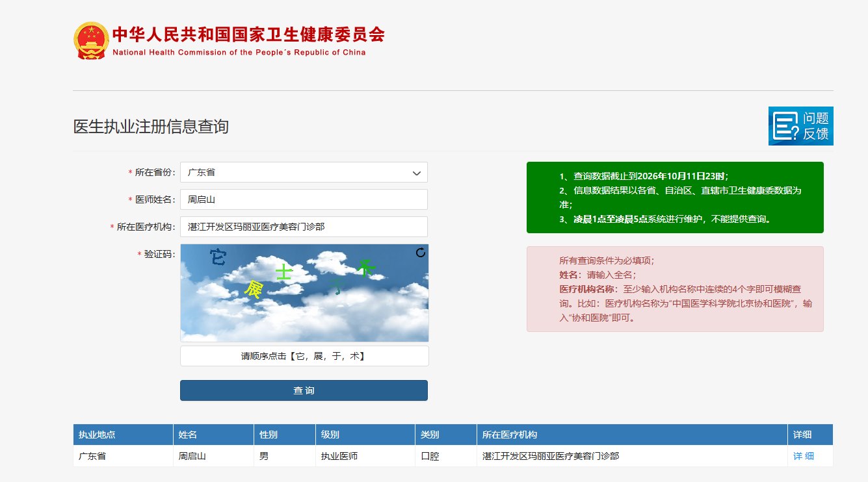Click the 中华人民共和国国家卫生健康委员会 title
The width and height of the screenshot is (868, 482).
248,34
